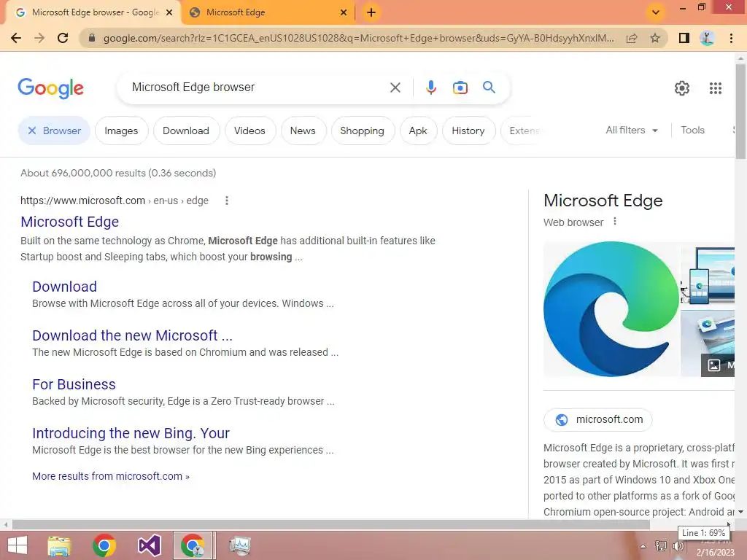The image size is (747, 560).
Task: Open the browser side panel
Action: point(684,38)
